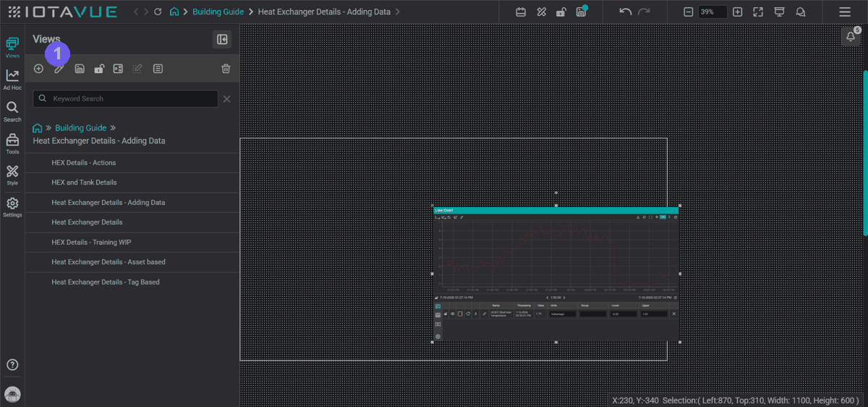868x407 pixels.
Task: Open the Views sidebar section
Action: point(12,48)
